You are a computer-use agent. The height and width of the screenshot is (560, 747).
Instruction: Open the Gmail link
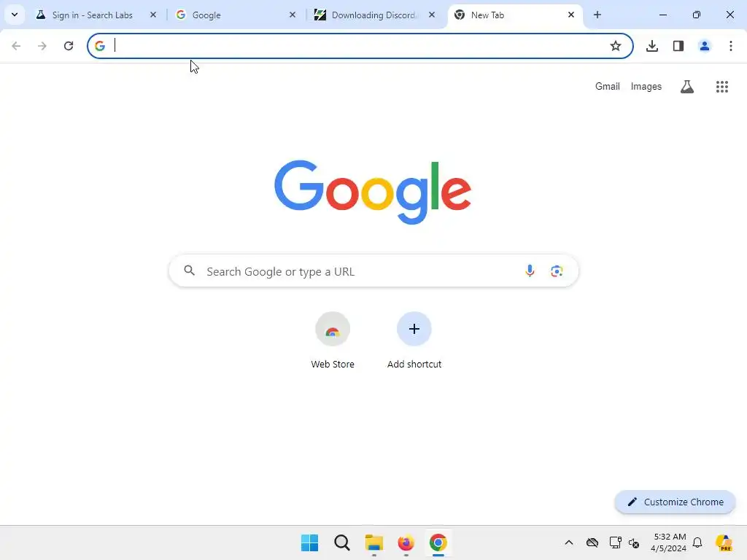(608, 87)
